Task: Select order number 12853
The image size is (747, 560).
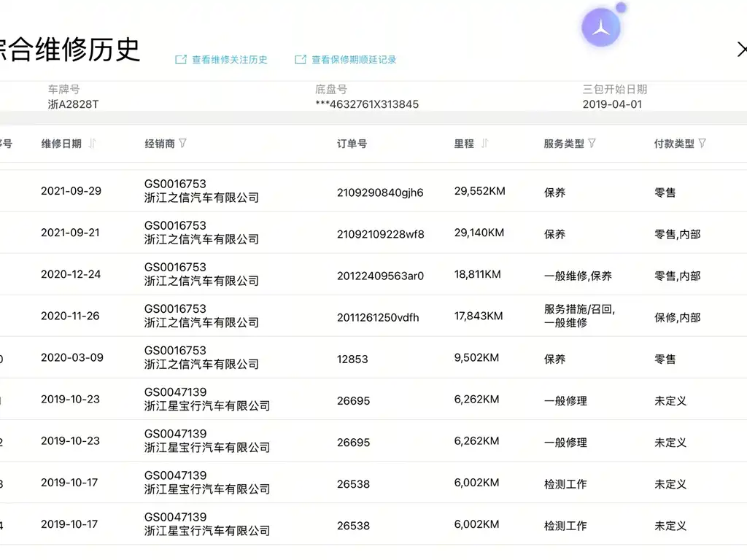Action: [352, 359]
